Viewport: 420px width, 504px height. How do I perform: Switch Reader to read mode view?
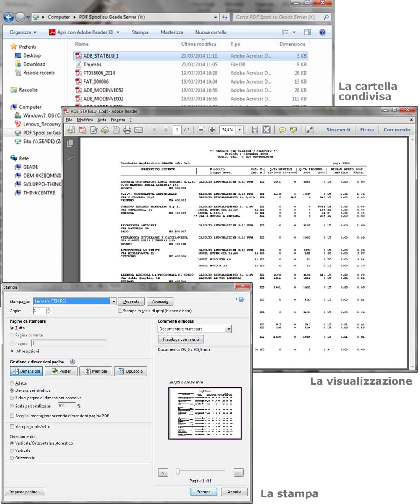tap(310, 130)
